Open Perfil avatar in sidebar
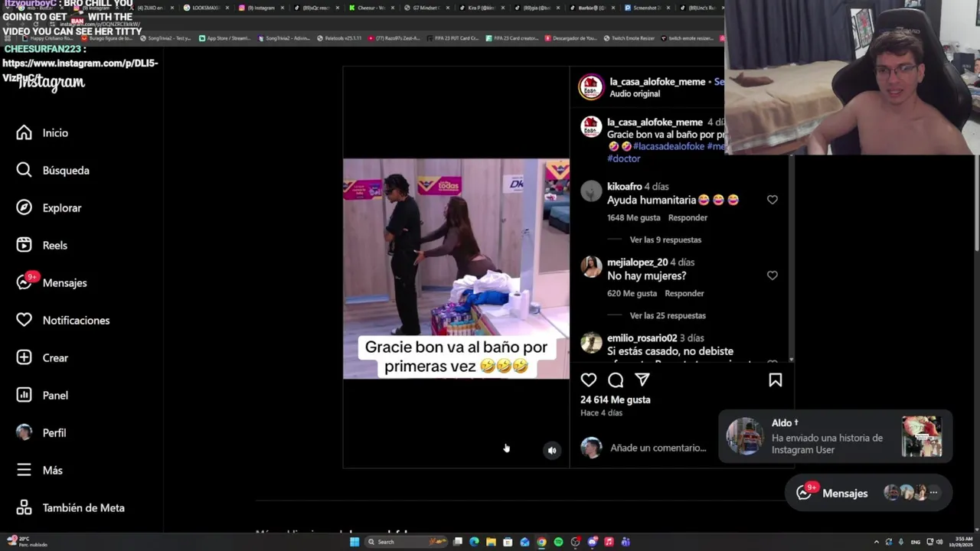The image size is (980, 551). 24,433
